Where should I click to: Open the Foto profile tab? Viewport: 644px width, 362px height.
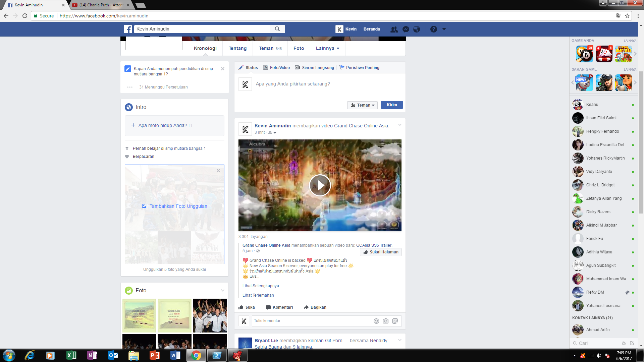(299, 48)
